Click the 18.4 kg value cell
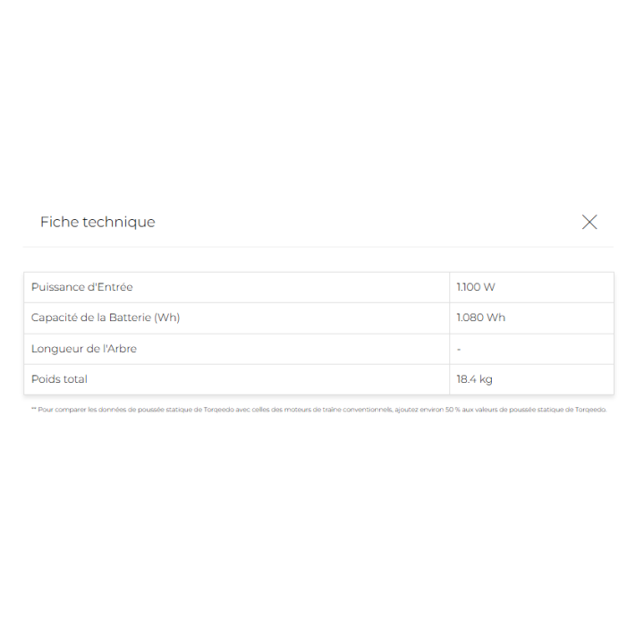This screenshot has height=644, width=644. [474, 379]
